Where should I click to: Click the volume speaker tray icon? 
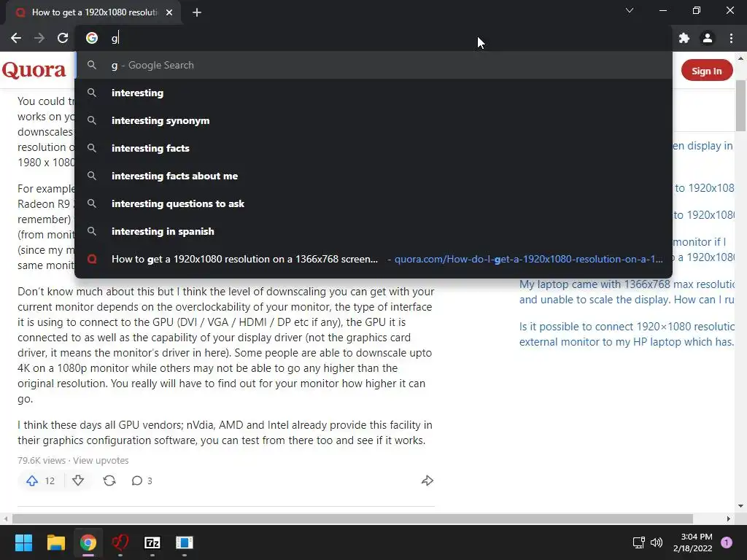657,542
